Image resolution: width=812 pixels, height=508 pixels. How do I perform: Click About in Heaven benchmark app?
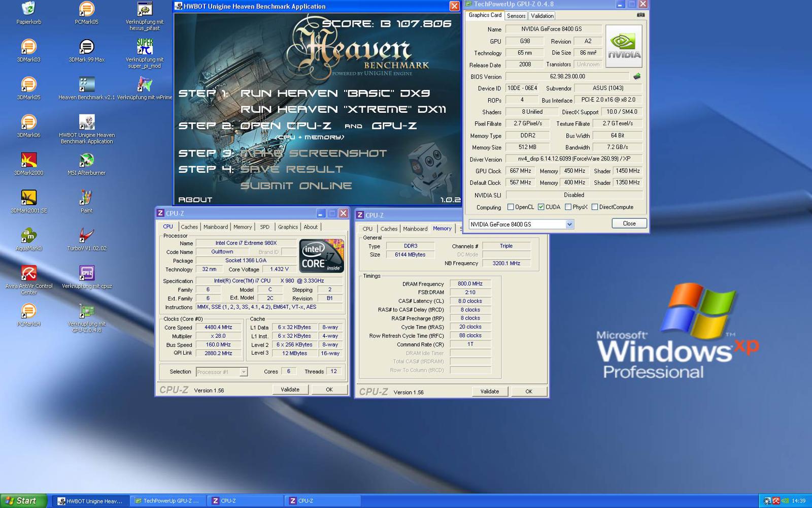[x=195, y=200]
